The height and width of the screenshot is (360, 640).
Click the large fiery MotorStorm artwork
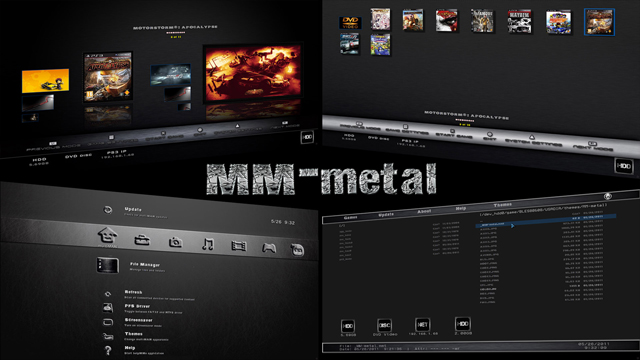[253, 73]
